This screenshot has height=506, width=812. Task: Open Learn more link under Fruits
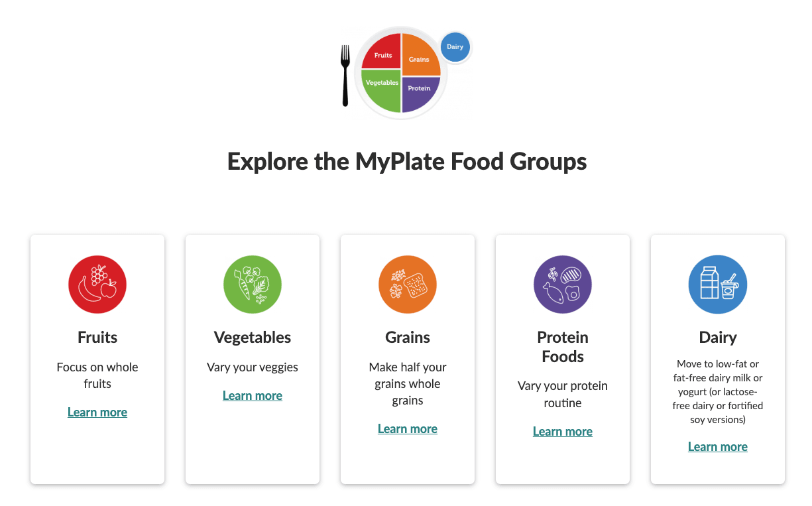coord(97,412)
